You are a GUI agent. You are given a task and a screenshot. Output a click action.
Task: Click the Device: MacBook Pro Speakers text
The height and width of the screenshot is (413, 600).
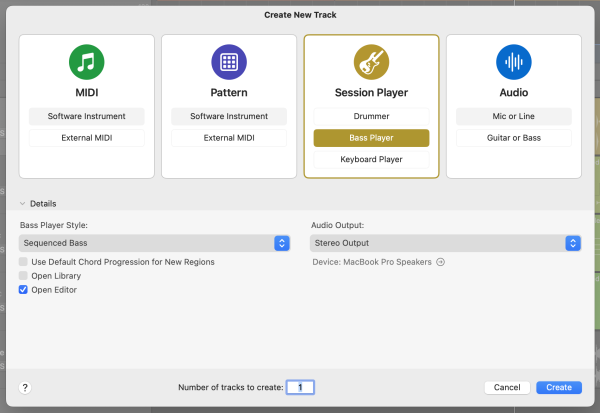coord(372,262)
